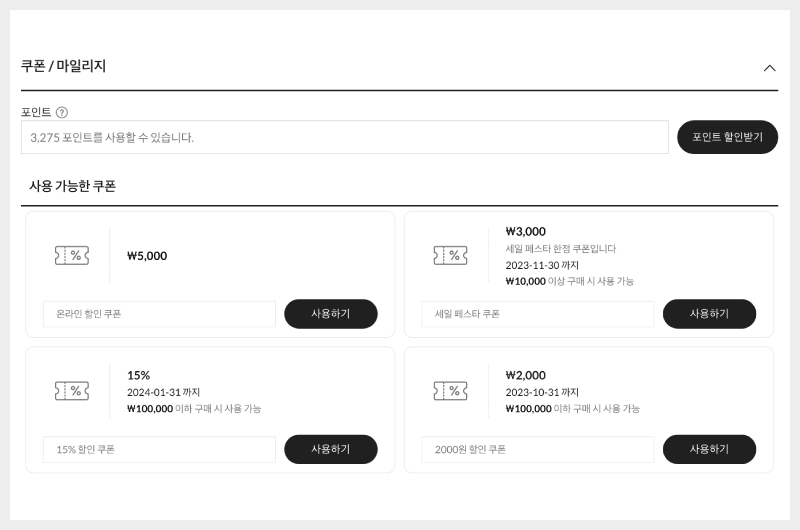Click the 온라인 할인 쿠폰 name field
The height and width of the screenshot is (530, 800).
click(x=158, y=314)
